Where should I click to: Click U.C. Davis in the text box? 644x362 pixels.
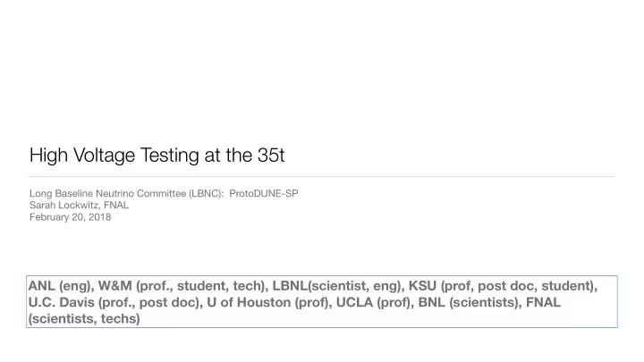(55, 302)
